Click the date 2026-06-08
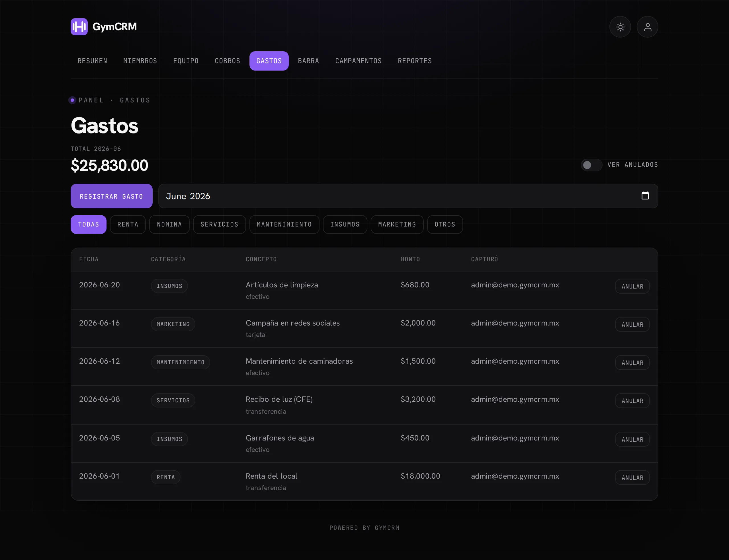This screenshot has height=560, width=729. coord(99,399)
